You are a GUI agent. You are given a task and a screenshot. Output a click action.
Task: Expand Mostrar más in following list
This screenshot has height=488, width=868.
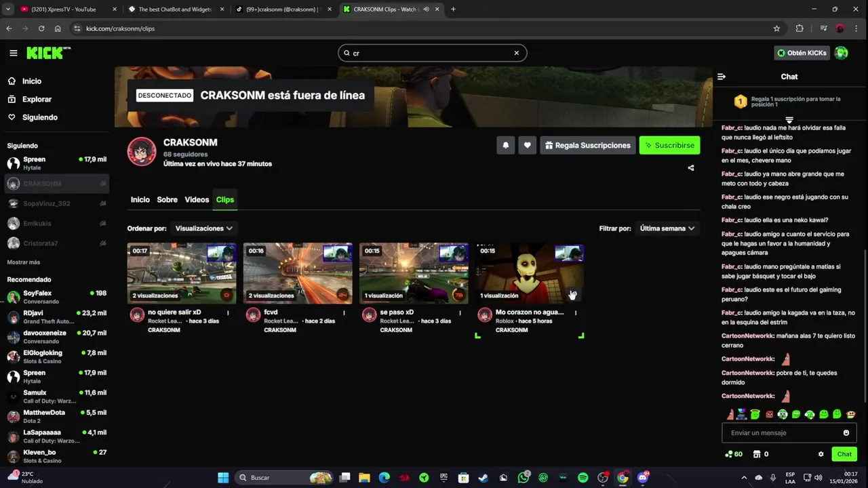point(24,262)
